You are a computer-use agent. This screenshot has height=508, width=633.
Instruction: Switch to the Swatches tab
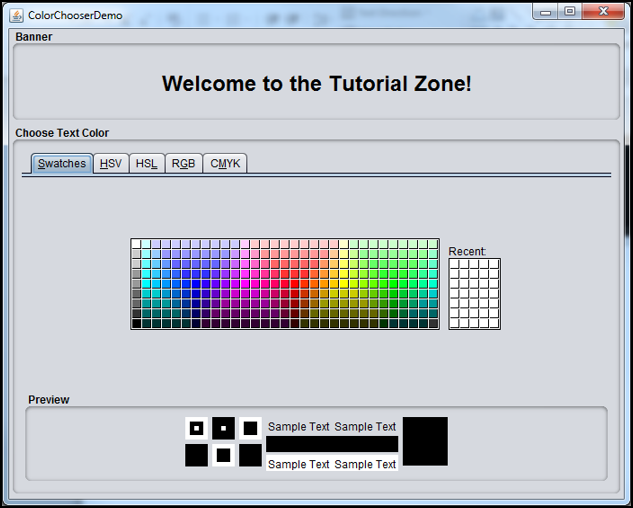pos(62,164)
